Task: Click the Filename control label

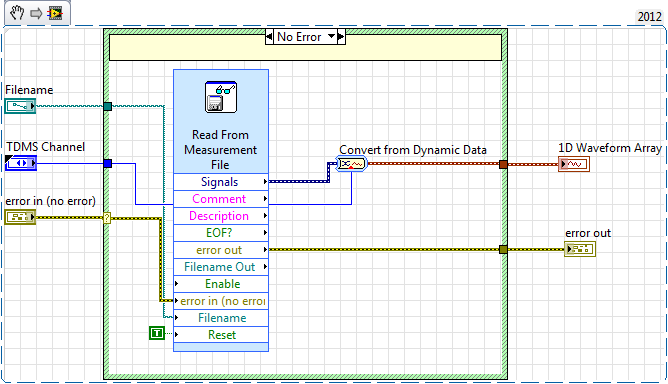Action: tap(29, 90)
